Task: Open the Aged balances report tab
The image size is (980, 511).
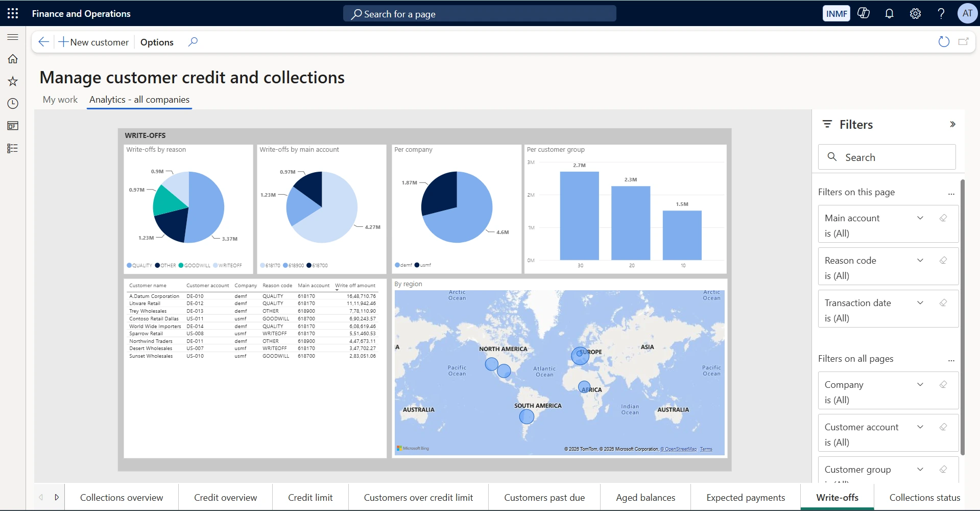Action: (646, 497)
